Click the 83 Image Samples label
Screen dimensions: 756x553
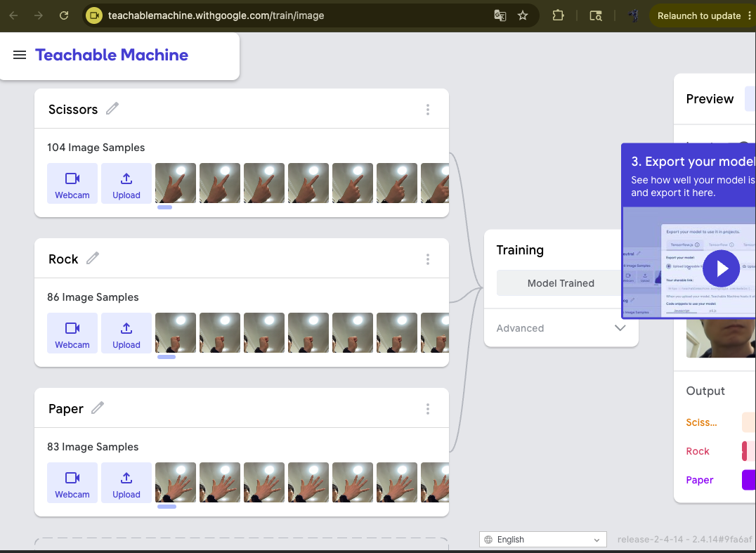tap(93, 447)
